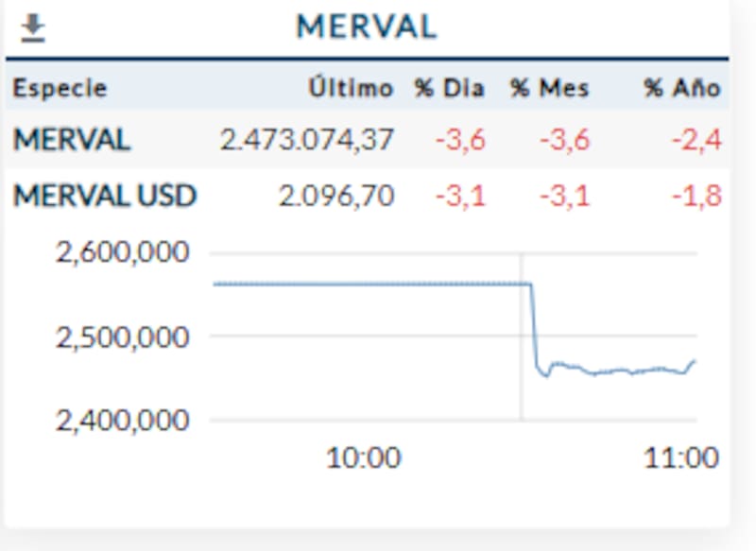Sort by the Último column header
This screenshot has height=551, width=756.
tap(350, 89)
